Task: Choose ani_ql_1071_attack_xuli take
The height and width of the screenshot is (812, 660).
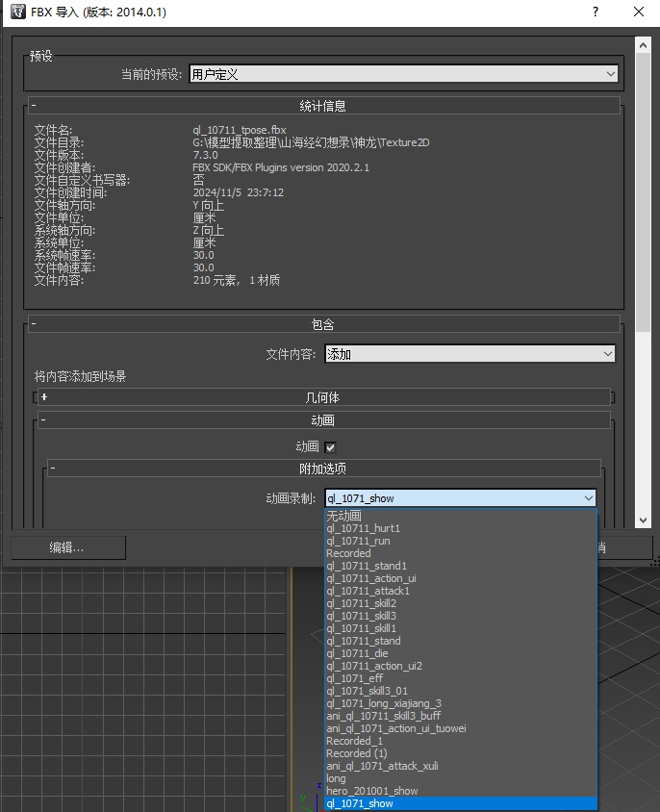Action: [461, 766]
